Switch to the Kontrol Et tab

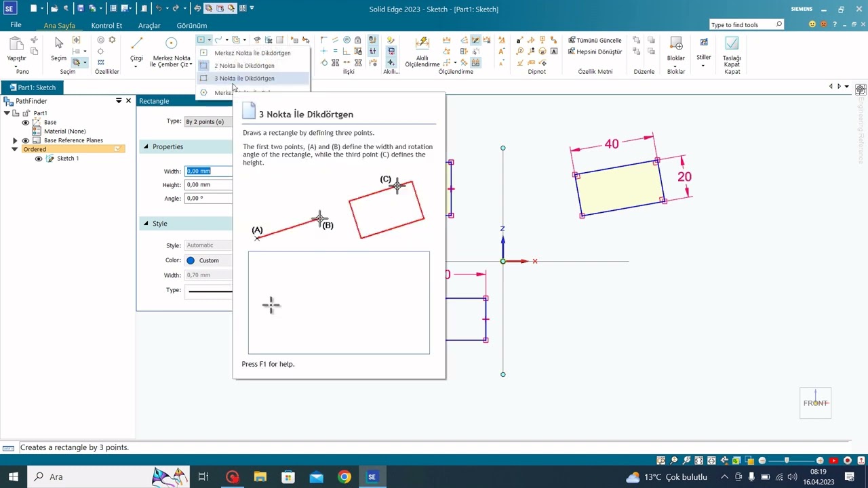click(x=106, y=26)
